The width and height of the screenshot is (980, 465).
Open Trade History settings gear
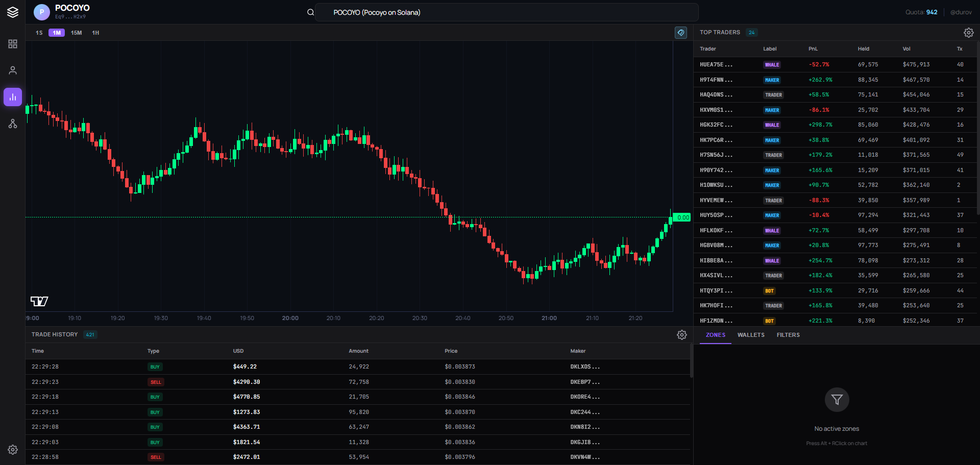[681, 335]
